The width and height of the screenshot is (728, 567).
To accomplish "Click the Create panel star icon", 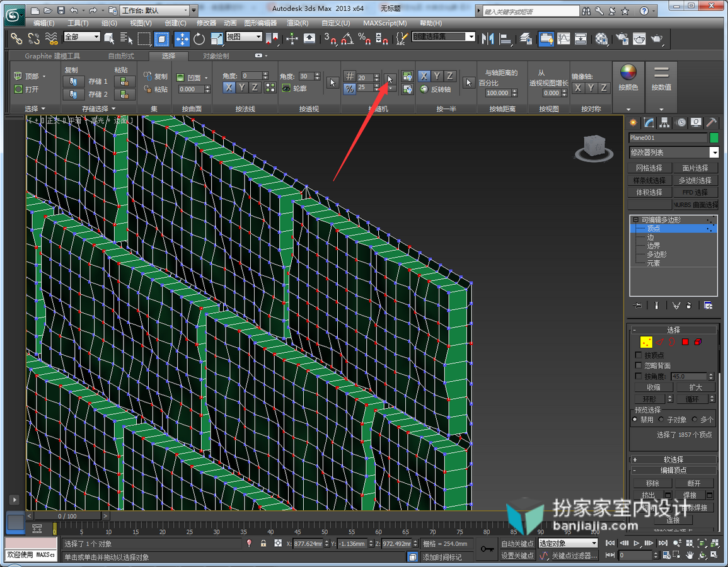I will (633, 122).
